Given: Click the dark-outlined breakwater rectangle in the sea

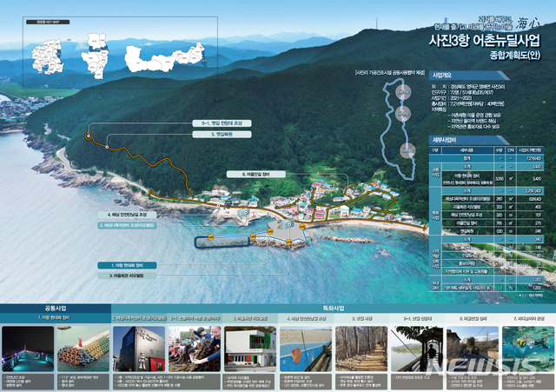Looking at the screenshot, I should [x=222, y=242].
